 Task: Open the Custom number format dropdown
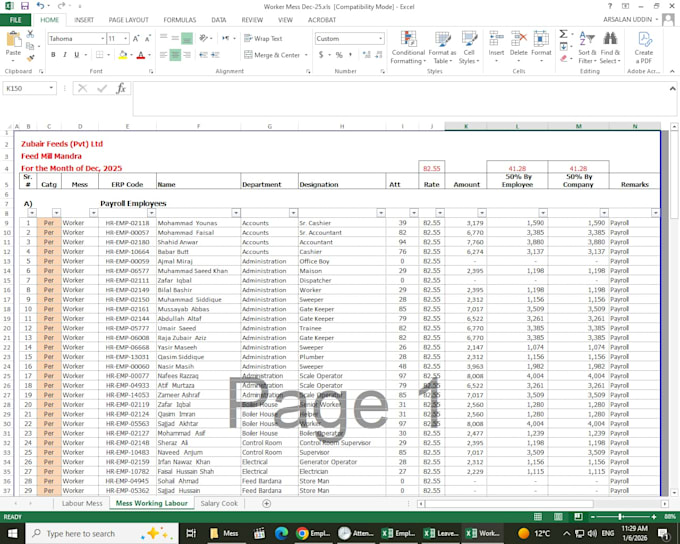[x=380, y=39]
